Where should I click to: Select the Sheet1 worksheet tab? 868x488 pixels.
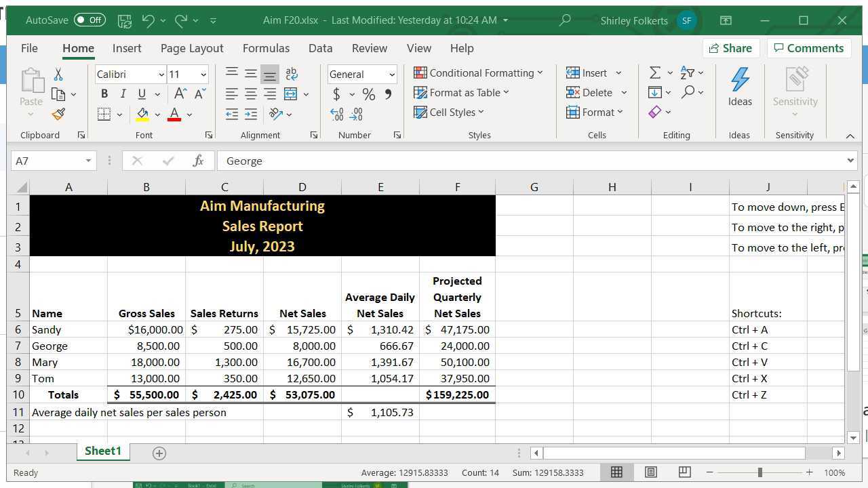point(102,451)
